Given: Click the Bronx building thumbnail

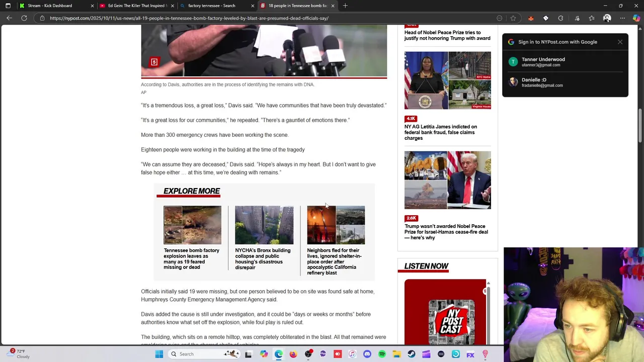Looking at the screenshot, I should pyautogui.click(x=264, y=225).
